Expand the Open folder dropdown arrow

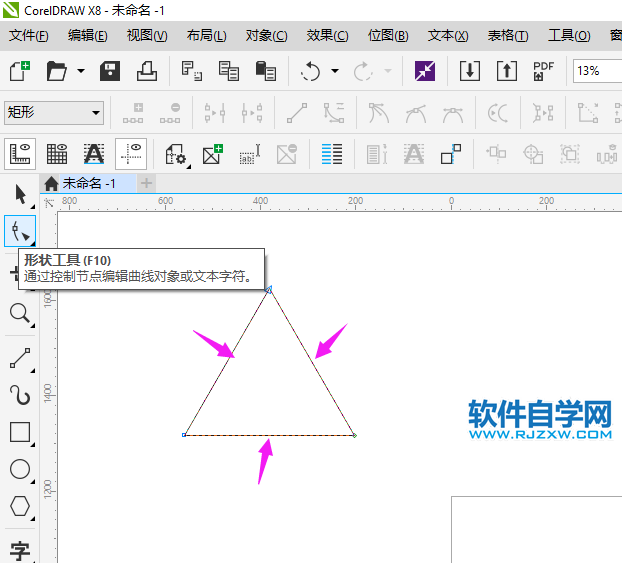coord(81,72)
